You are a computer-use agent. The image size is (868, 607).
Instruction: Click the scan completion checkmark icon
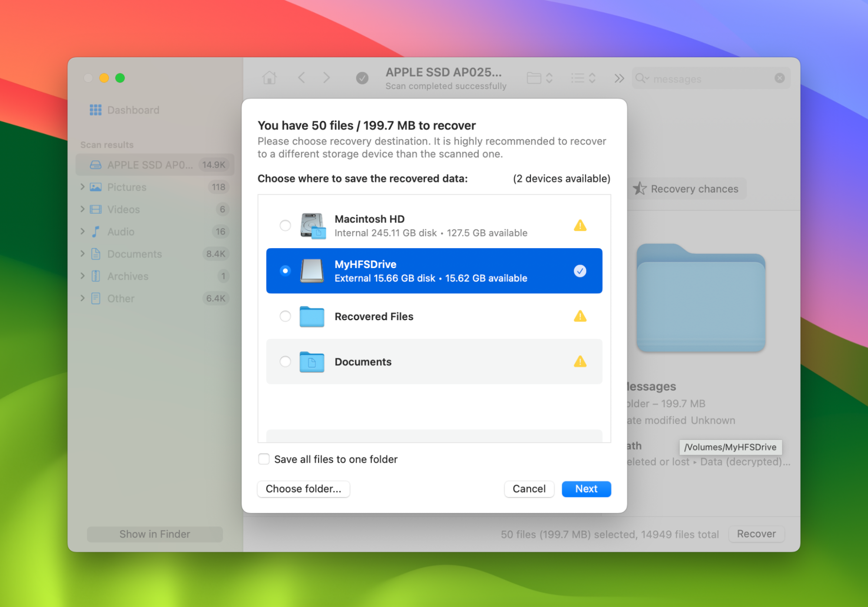point(363,77)
